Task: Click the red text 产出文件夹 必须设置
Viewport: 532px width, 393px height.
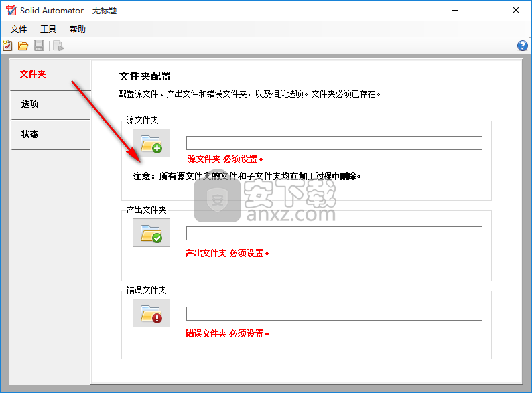Action: [x=227, y=253]
